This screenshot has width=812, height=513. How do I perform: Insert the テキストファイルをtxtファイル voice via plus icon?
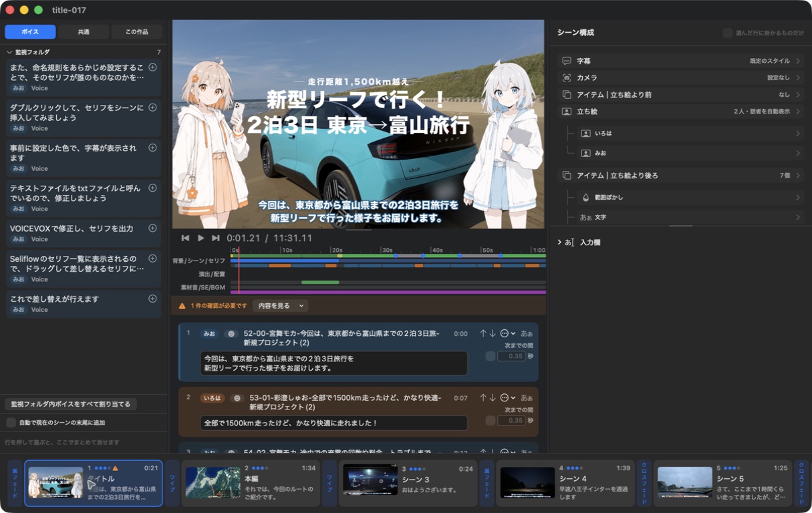pyautogui.click(x=152, y=188)
